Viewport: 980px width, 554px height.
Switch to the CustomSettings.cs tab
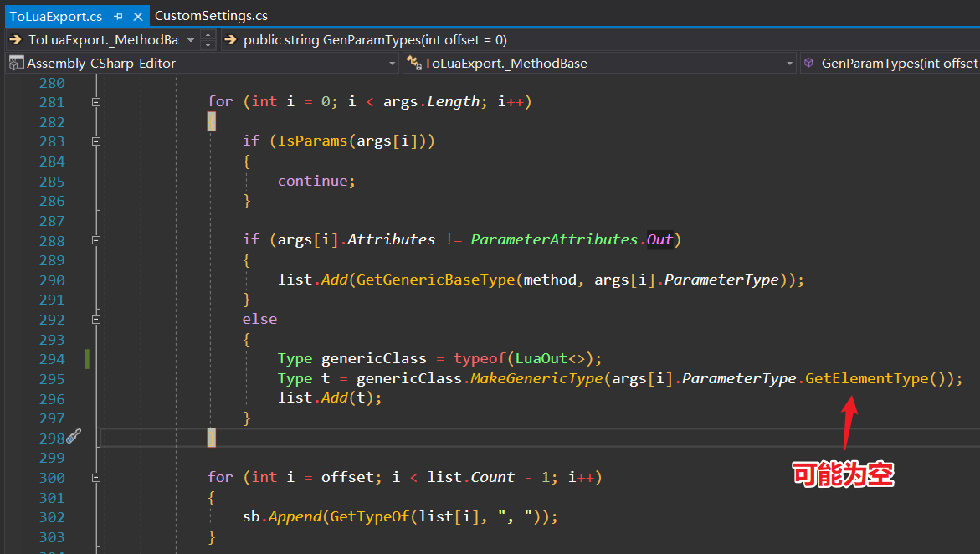(x=211, y=16)
